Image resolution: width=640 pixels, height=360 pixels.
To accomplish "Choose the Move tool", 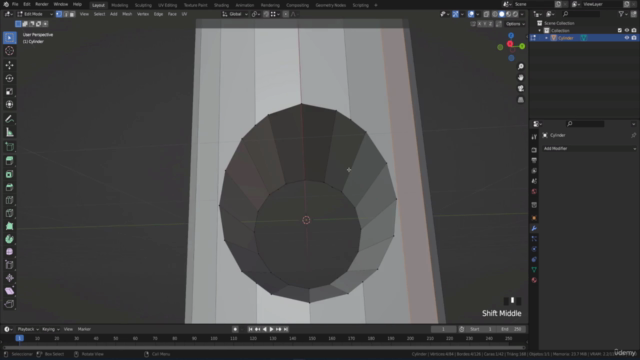I will coord(9,65).
